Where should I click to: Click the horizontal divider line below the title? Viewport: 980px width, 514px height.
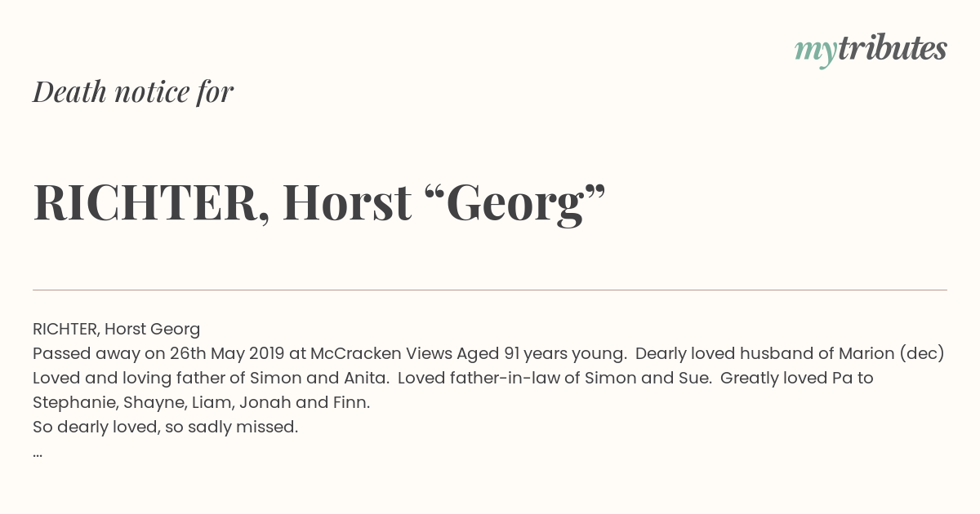(x=490, y=290)
